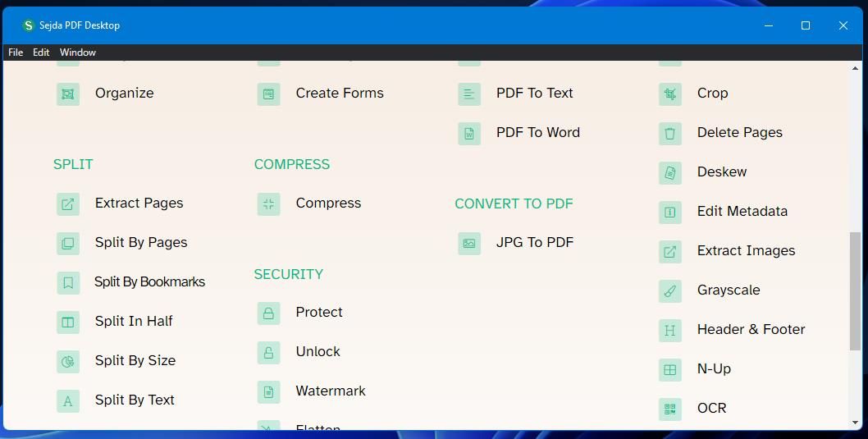Launch the Split By Size link
The image size is (868, 439).
135,360
